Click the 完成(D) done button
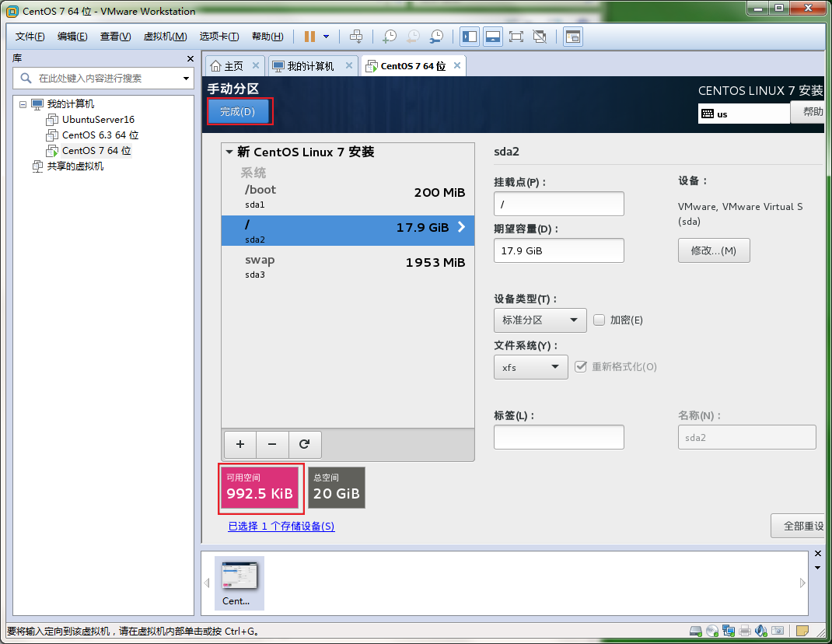The width and height of the screenshot is (832, 644). point(238,111)
